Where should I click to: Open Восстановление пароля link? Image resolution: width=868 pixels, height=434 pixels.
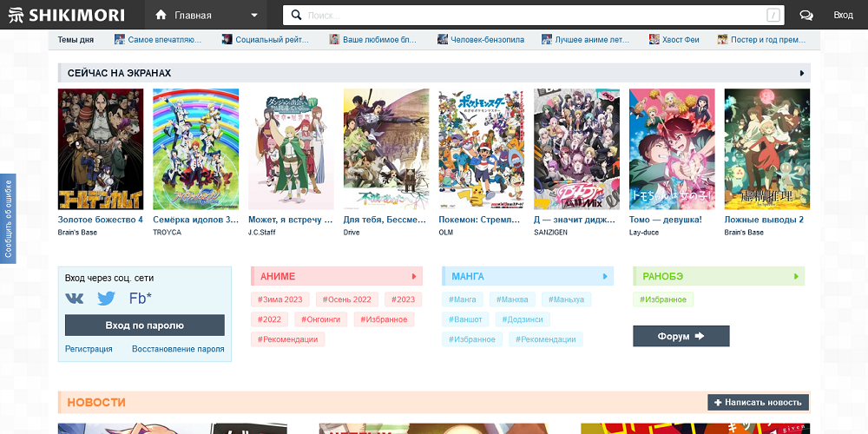(178, 349)
